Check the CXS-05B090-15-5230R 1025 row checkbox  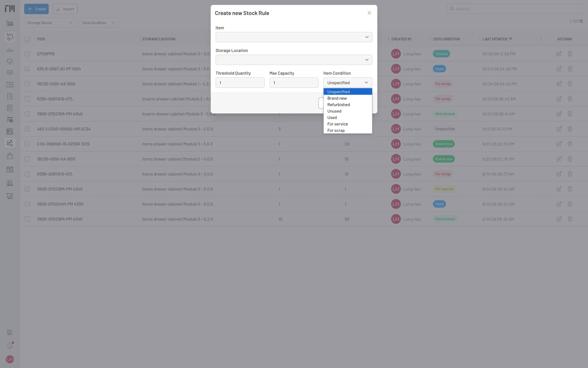[x=27, y=144]
